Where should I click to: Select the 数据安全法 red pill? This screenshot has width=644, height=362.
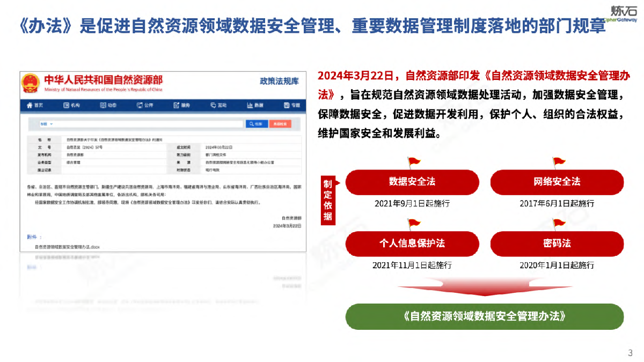tap(412, 182)
